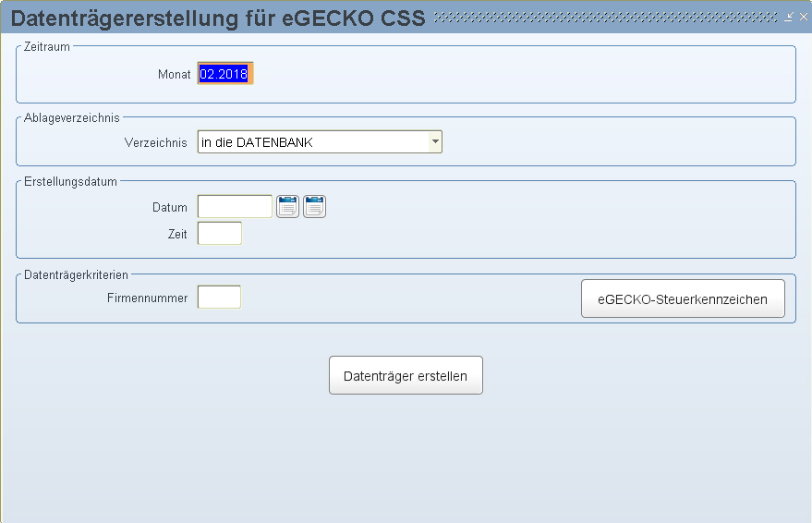The height and width of the screenshot is (523, 812).
Task: Close the Datenträgererstellung window
Action: [803, 17]
